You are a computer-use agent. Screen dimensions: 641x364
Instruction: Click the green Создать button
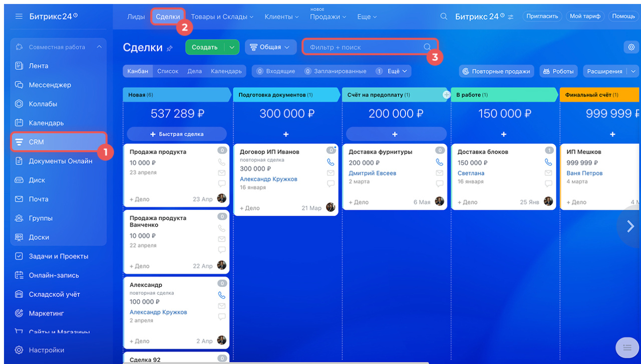[x=205, y=47]
